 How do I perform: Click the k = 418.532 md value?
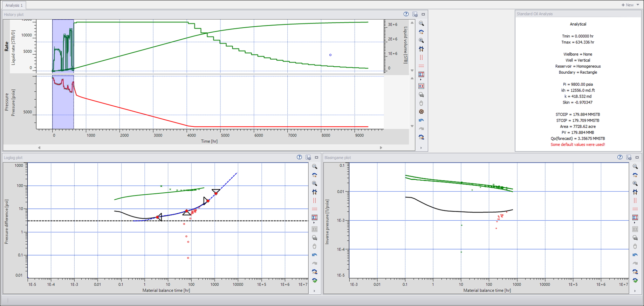578,96
